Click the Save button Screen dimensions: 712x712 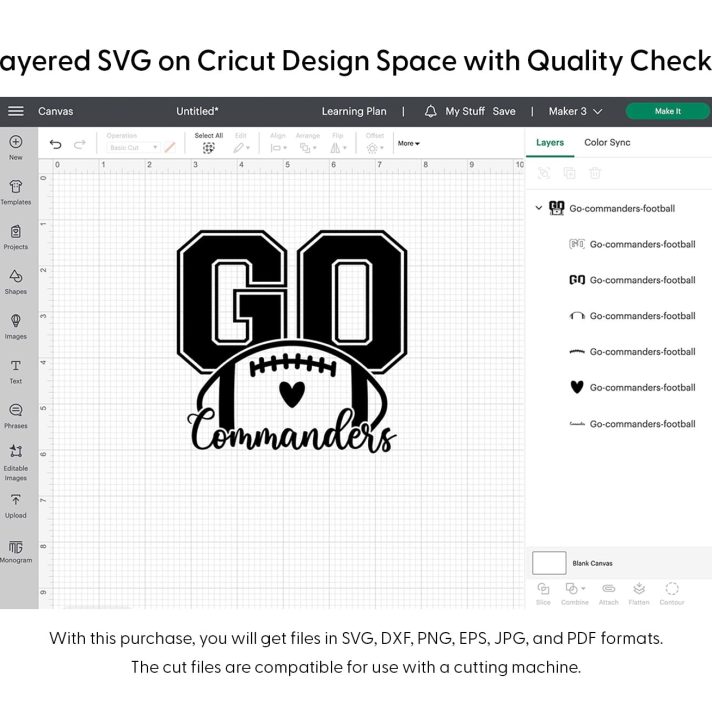(x=504, y=111)
